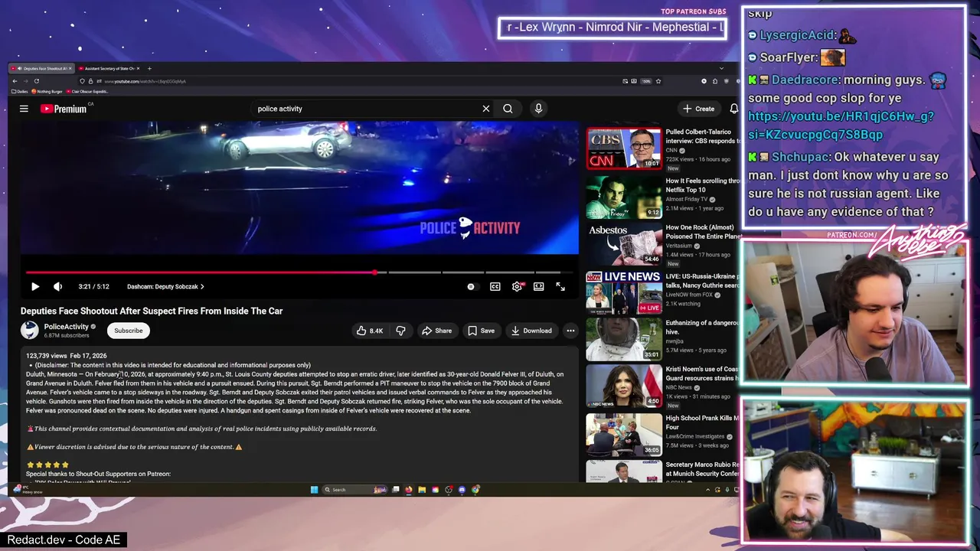980x551 pixels.
Task: Open the list all tabs chevron
Action: (x=720, y=68)
